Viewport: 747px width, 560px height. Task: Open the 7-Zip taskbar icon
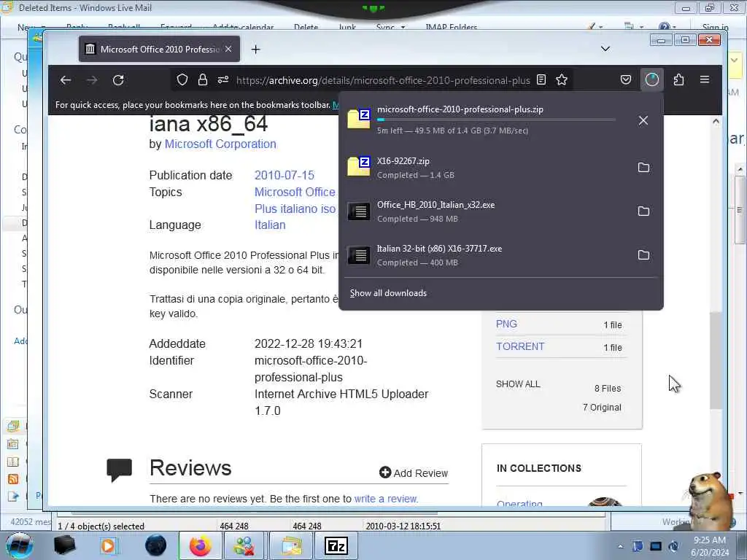(x=336, y=545)
